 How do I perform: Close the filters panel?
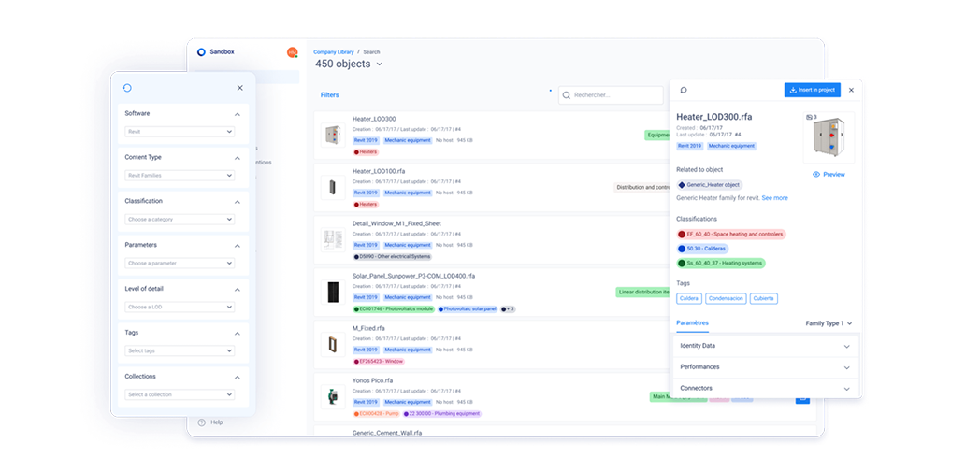(x=239, y=88)
